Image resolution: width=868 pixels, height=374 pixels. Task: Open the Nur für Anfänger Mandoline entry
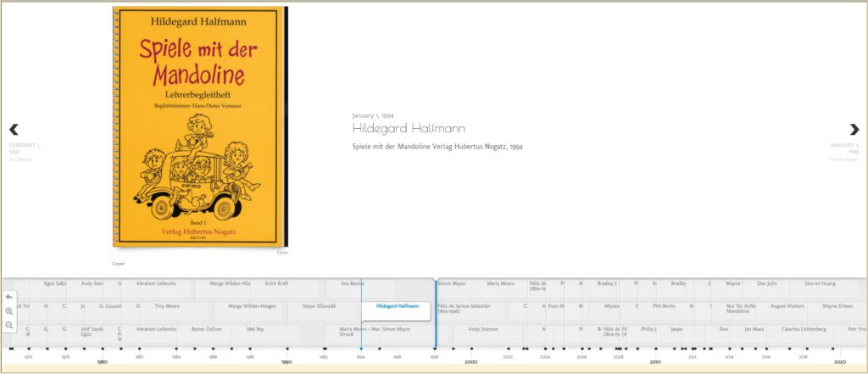tap(741, 308)
